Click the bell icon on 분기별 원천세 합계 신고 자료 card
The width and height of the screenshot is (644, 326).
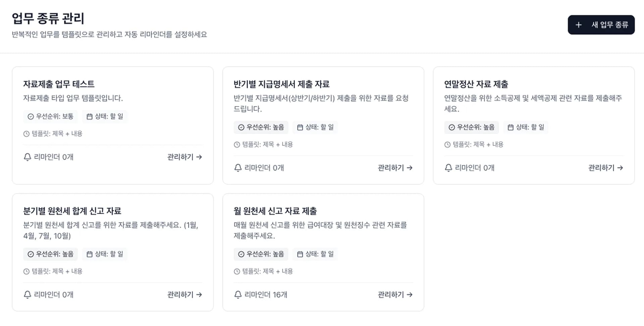click(27, 294)
